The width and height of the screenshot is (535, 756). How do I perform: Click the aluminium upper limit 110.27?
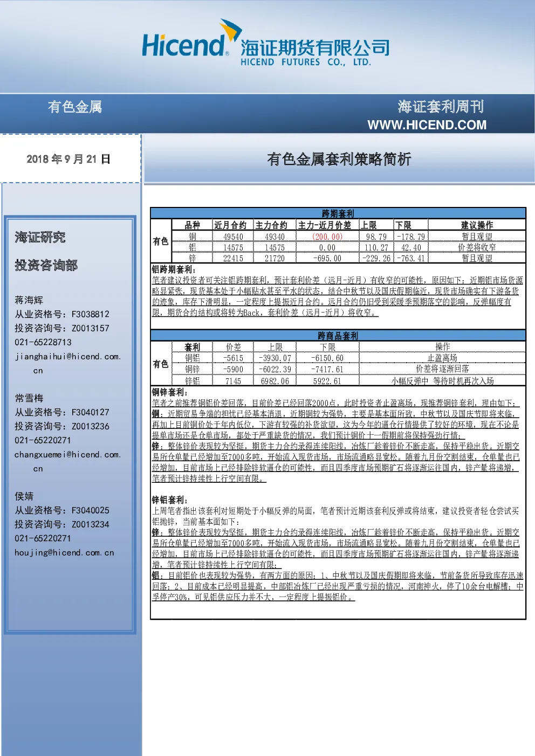[376, 247]
